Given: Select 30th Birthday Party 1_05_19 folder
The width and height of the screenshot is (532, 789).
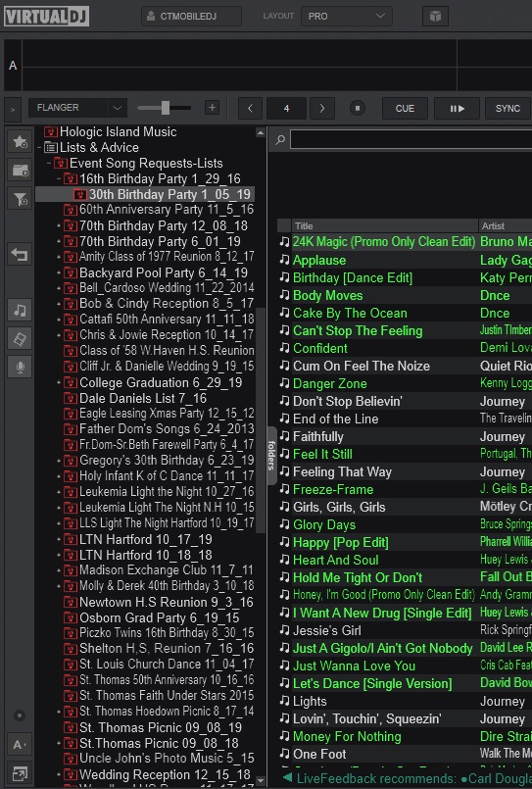Looking at the screenshot, I should click(164, 195).
